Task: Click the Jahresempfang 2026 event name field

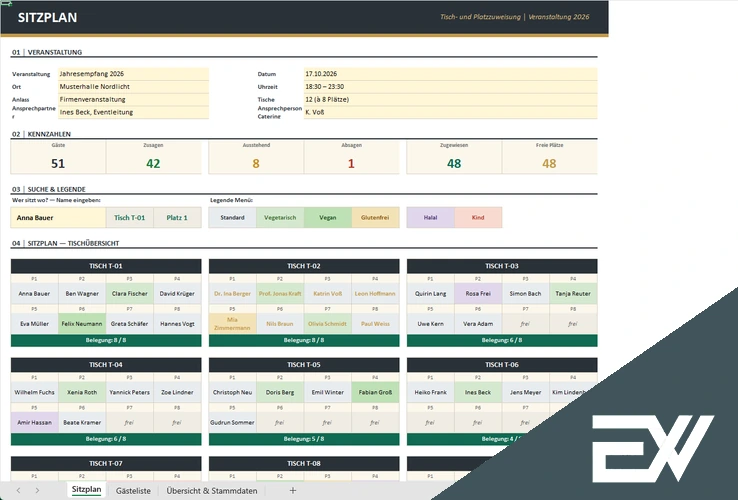Action: 133,74
